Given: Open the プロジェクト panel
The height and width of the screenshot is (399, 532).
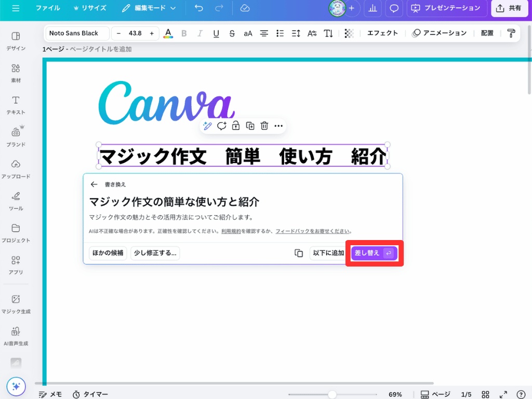Looking at the screenshot, I should (16, 233).
